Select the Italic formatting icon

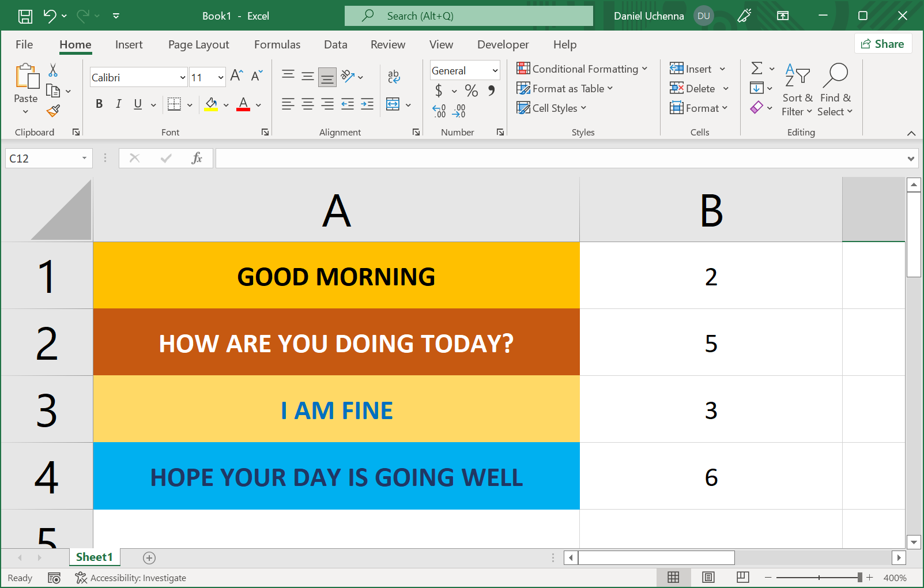click(119, 104)
